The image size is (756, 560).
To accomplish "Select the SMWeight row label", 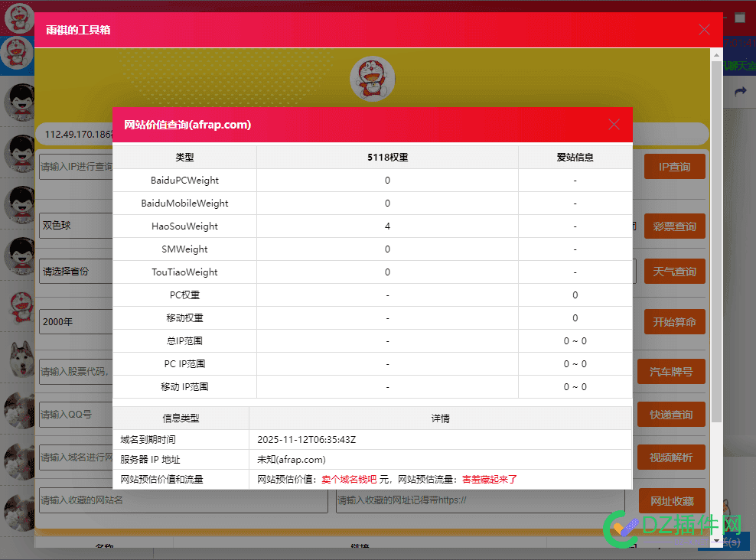I will click(184, 249).
